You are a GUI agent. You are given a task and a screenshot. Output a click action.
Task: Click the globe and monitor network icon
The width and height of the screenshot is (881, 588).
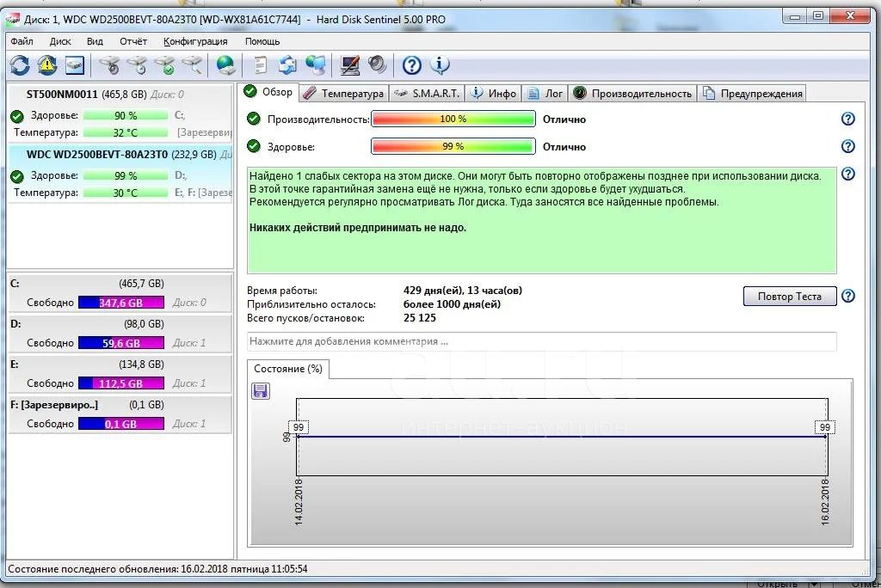[x=316, y=65]
